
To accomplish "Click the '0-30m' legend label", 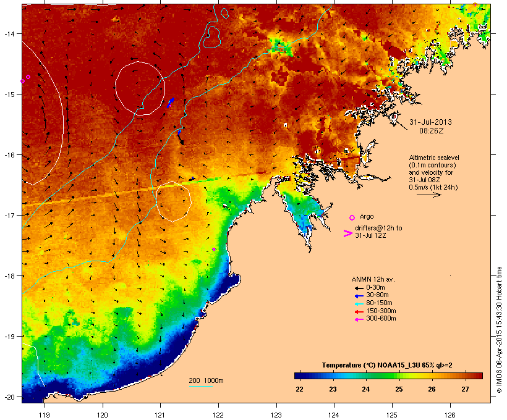I will pos(375,287).
